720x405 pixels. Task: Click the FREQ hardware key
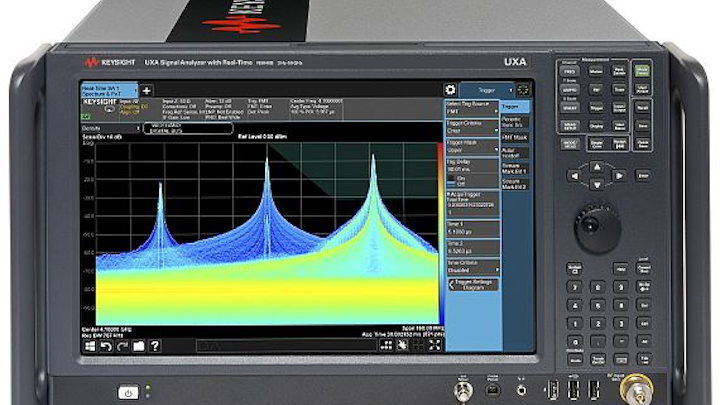tap(569, 72)
